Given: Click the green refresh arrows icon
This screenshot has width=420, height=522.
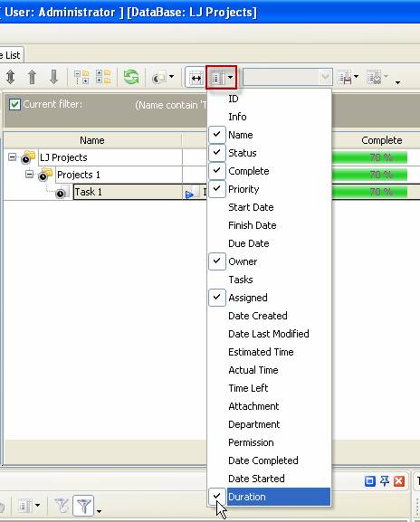Looking at the screenshot, I should pos(131,77).
